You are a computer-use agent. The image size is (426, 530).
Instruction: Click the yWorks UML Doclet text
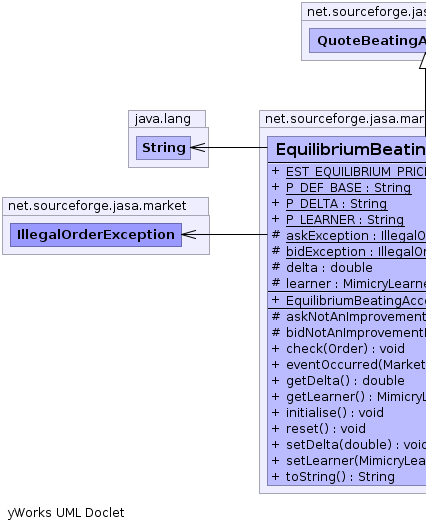point(66,513)
